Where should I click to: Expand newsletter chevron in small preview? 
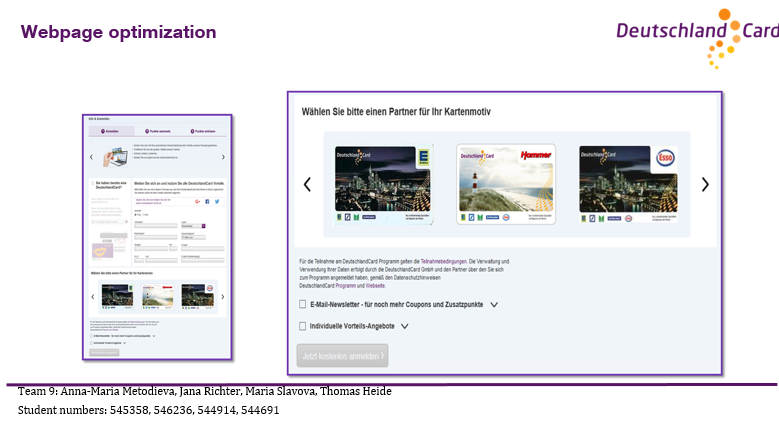[x=154, y=336]
